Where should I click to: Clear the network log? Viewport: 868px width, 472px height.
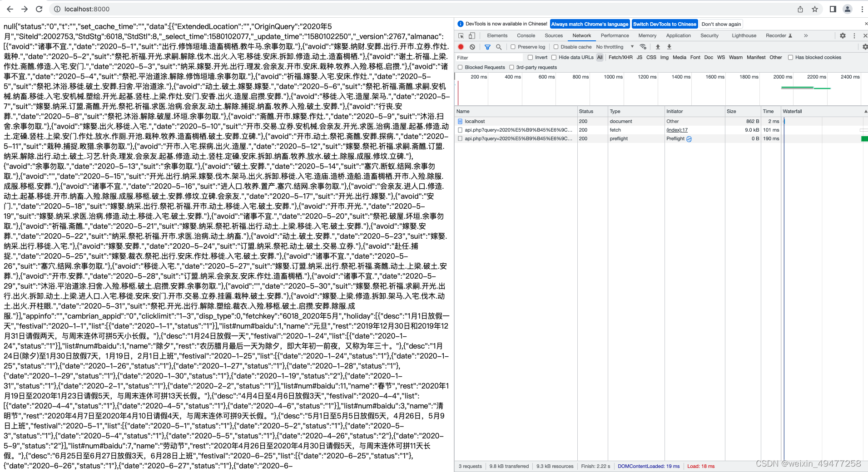472,47
